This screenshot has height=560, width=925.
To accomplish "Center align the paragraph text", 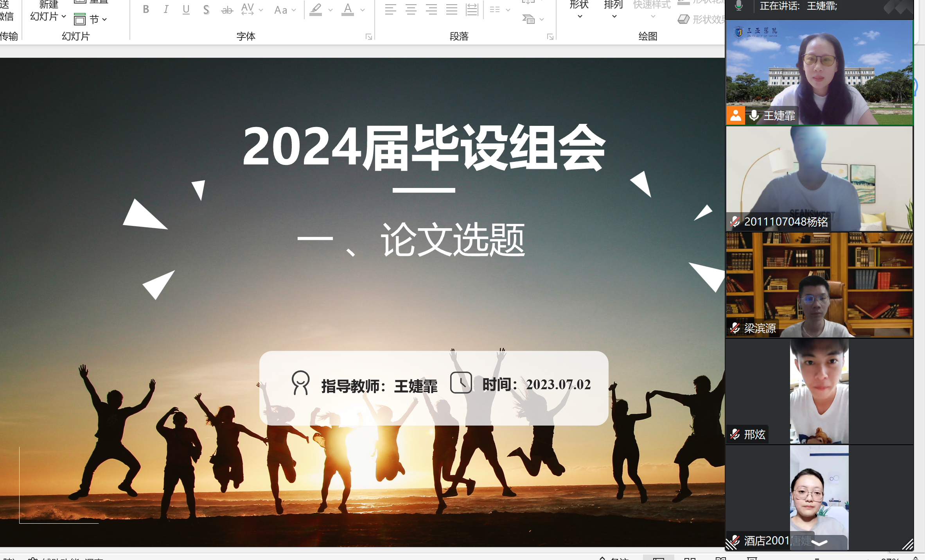I will (411, 9).
